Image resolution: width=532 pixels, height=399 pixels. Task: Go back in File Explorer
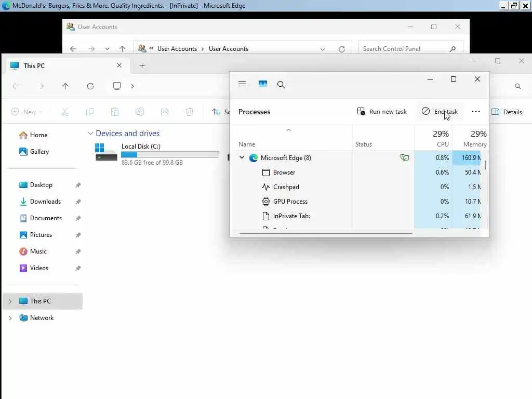(x=16, y=86)
